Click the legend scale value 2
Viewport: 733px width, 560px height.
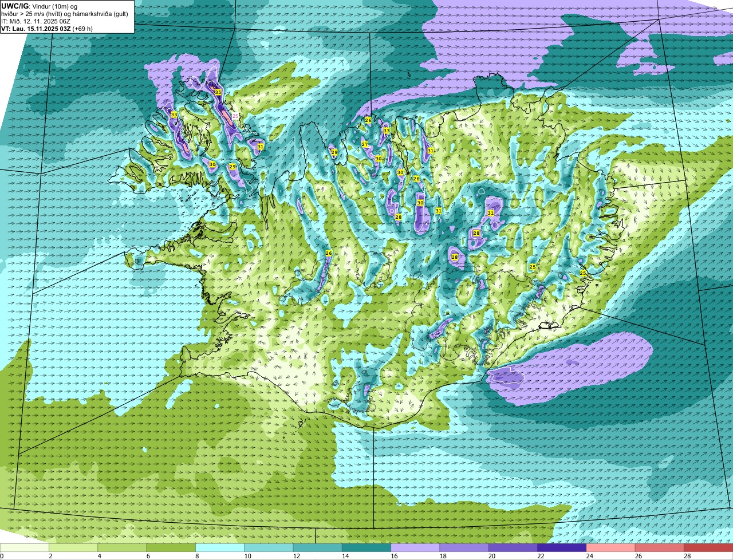[50, 556]
